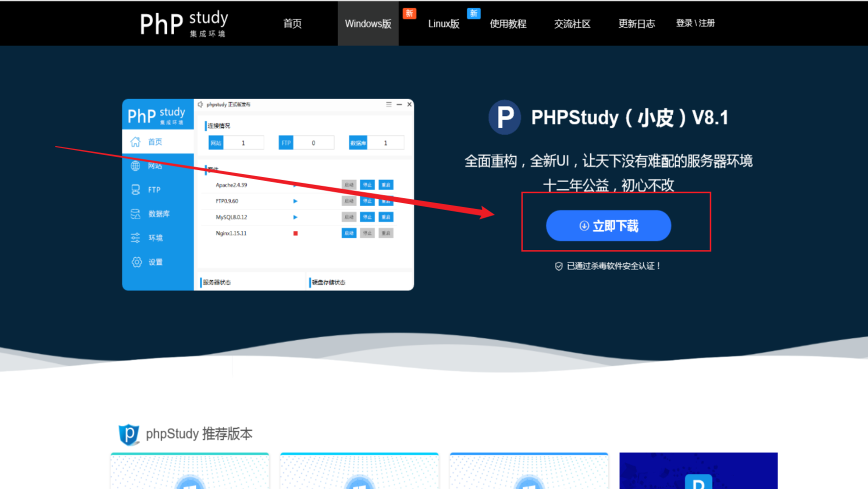Toggle the FTP0.9.60 play indicator
This screenshot has height=489, width=868.
(295, 201)
